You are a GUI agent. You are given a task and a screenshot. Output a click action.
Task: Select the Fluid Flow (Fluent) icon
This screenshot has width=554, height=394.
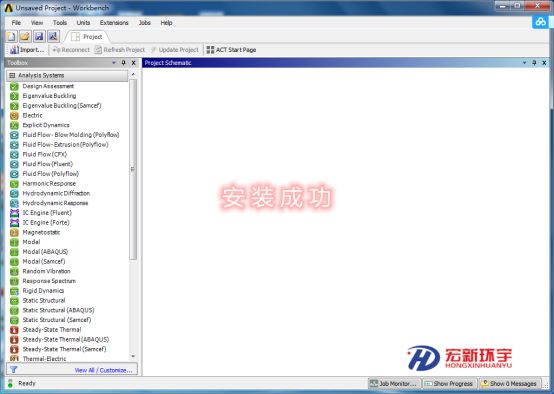tap(14, 164)
